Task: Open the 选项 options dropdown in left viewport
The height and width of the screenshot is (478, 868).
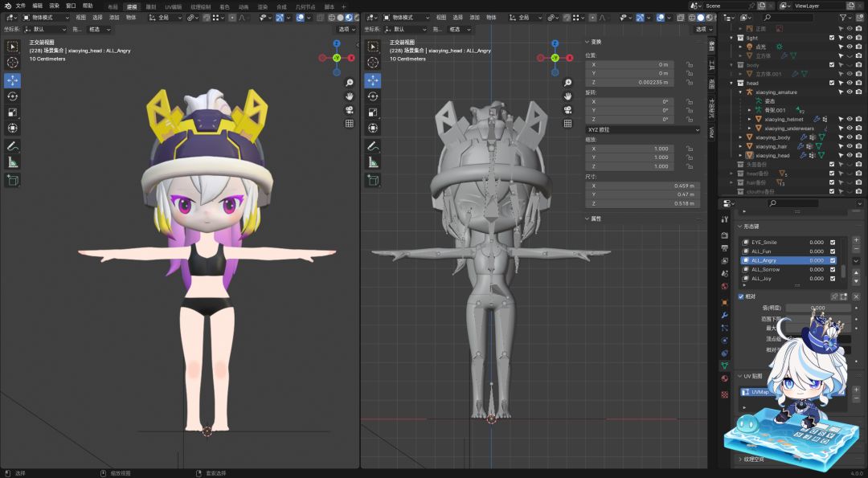Action: [346, 29]
